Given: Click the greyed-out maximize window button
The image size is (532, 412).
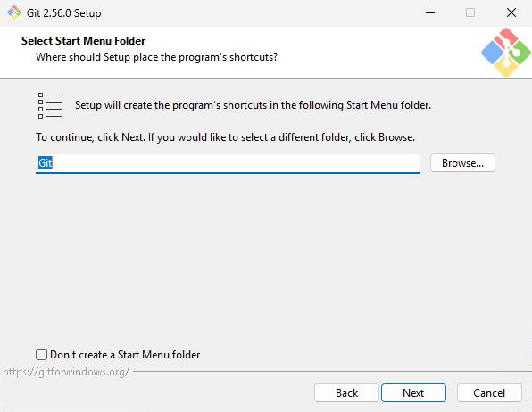Looking at the screenshot, I should click(x=470, y=12).
